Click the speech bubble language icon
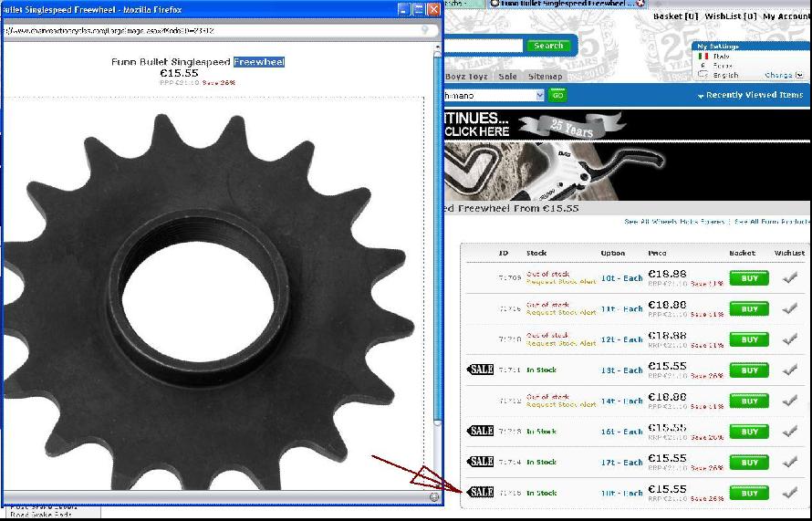 (703, 75)
